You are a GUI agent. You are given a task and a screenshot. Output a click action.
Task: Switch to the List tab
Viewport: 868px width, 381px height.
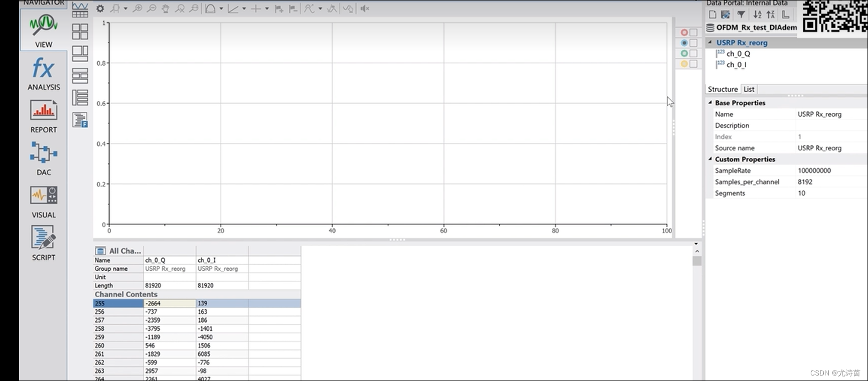tap(749, 89)
